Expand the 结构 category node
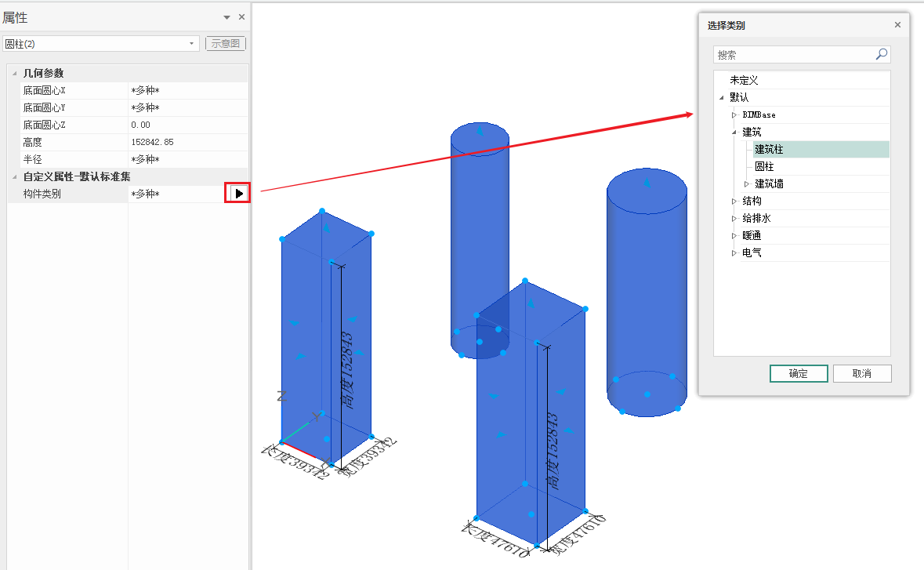The image size is (924, 570). click(734, 201)
